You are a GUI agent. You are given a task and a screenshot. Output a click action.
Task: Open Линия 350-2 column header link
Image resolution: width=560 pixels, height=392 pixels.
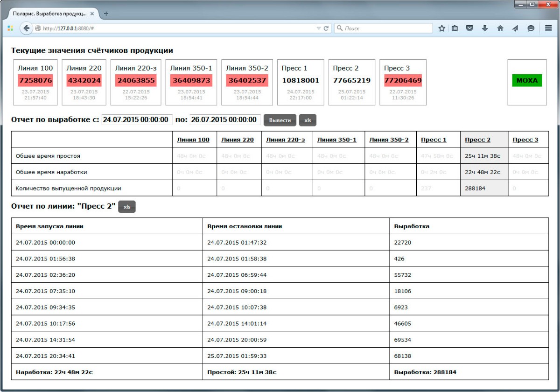(389, 140)
